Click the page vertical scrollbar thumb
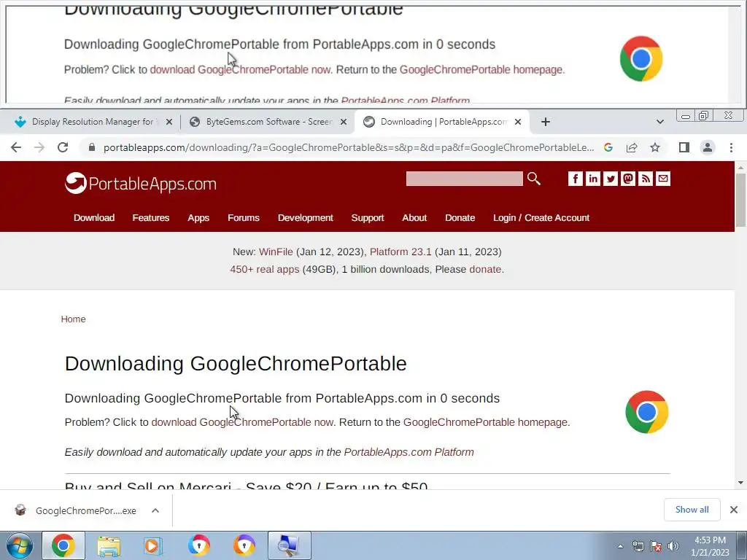747x560 pixels. [x=740, y=200]
